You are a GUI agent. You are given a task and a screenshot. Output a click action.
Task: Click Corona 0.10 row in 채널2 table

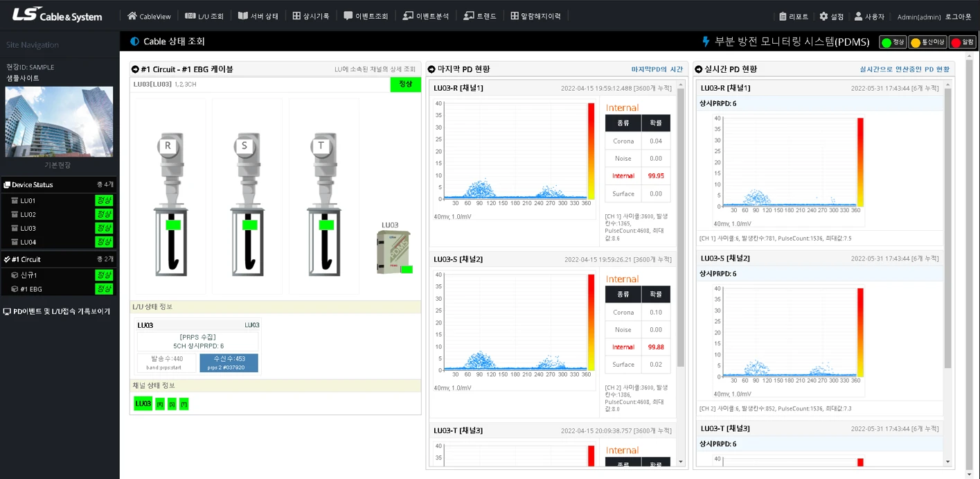[x=638, y=312]
